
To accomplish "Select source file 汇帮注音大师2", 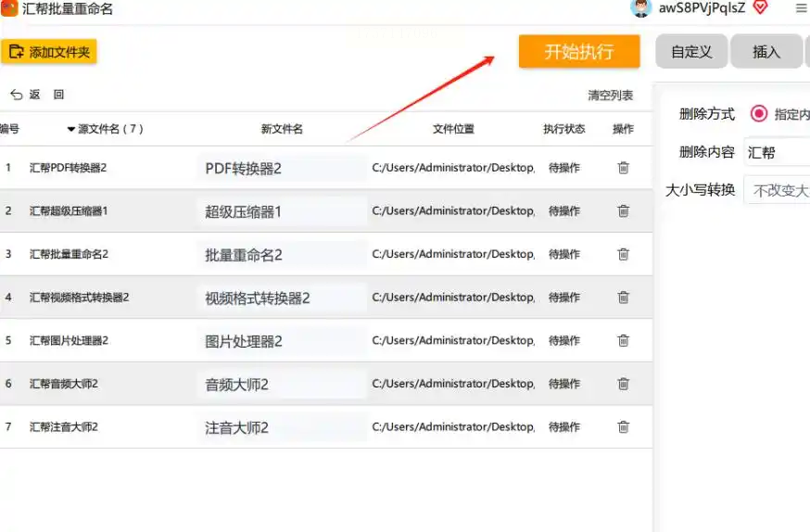I will [x=64, y=427].
